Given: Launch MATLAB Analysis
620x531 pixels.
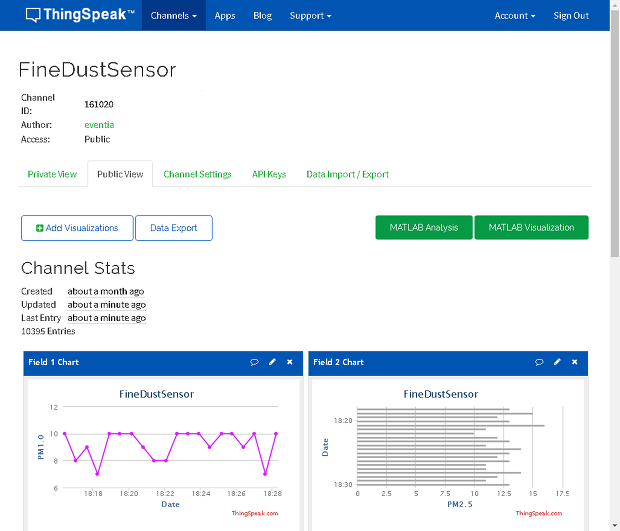Looking at the screenshot, I should (x=423, y=227).
